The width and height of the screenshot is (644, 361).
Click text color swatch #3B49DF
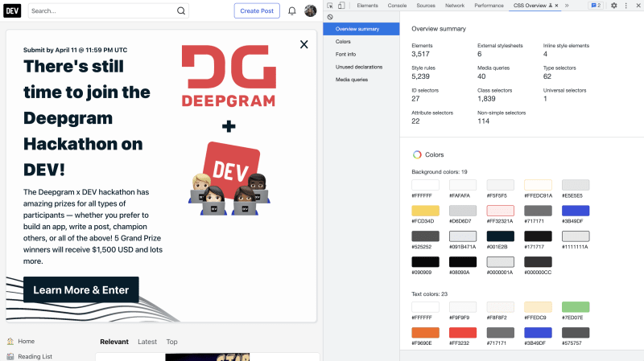[x=538, y=333]
